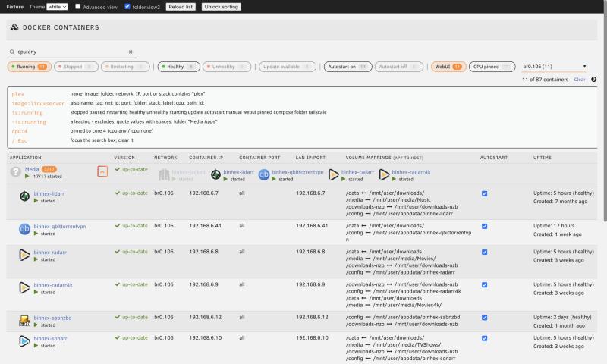Open the binhex-radarr4k container row link

(x=53, y=285)
